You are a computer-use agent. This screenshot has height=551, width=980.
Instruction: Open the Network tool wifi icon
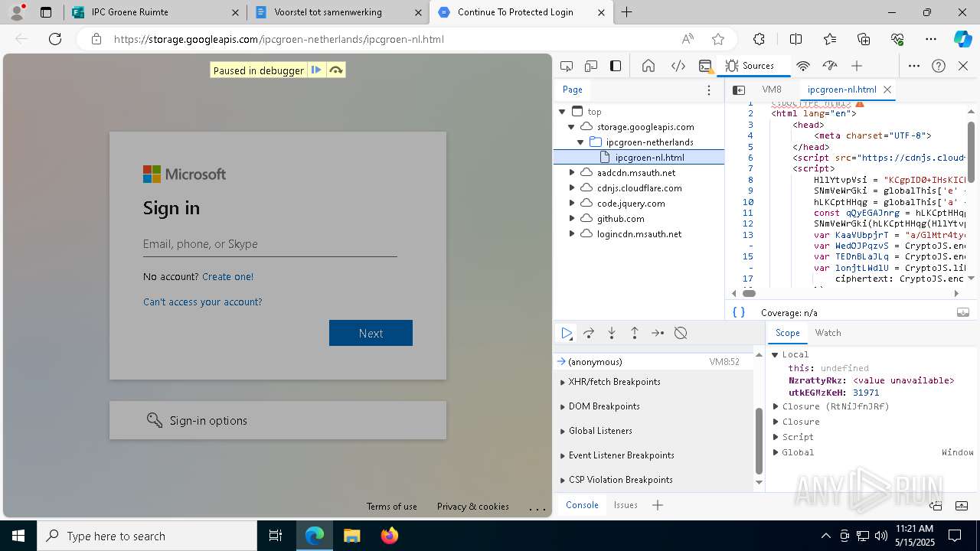tap(803, 66)
